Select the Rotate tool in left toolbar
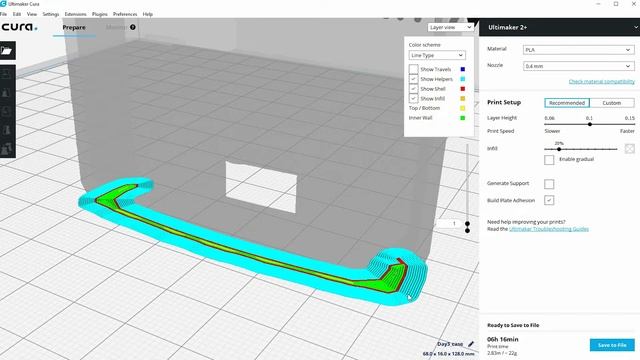The height and width of the screenshot is (360, 640). pos(7,112)
